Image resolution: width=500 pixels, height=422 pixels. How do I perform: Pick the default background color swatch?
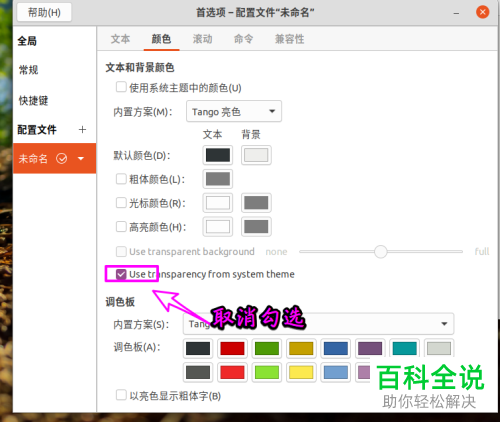click(256, 155)
